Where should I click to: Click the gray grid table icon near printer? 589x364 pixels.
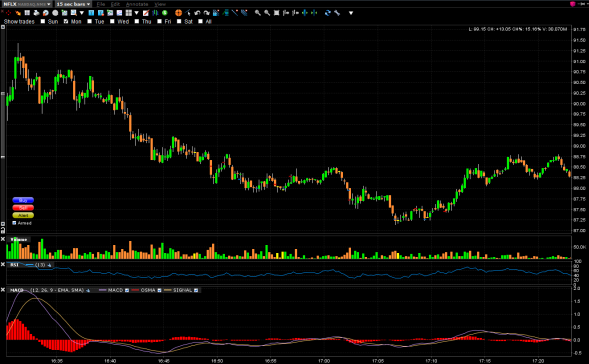pyautogui.click(x=27, y=13)
